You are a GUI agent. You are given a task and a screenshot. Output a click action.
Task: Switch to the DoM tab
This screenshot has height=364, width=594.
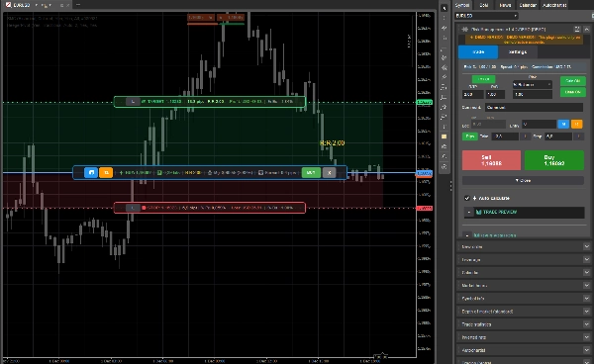(484, 5)
